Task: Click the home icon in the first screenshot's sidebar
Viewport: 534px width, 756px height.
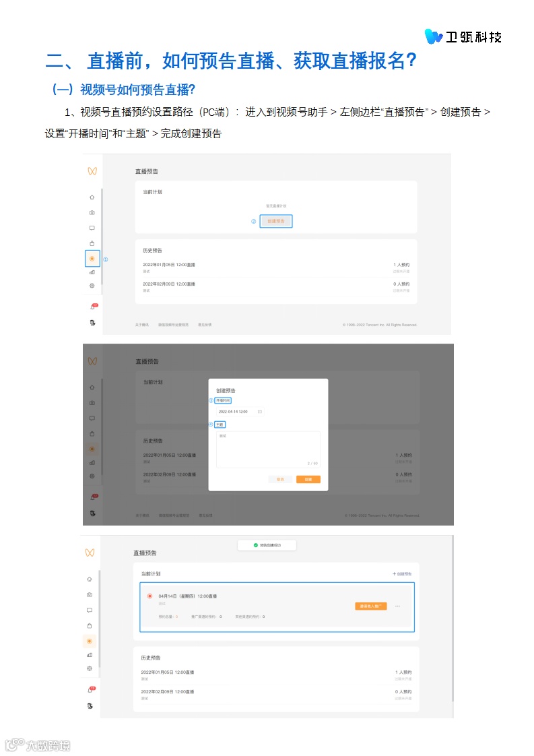Action: coord(92,197)
